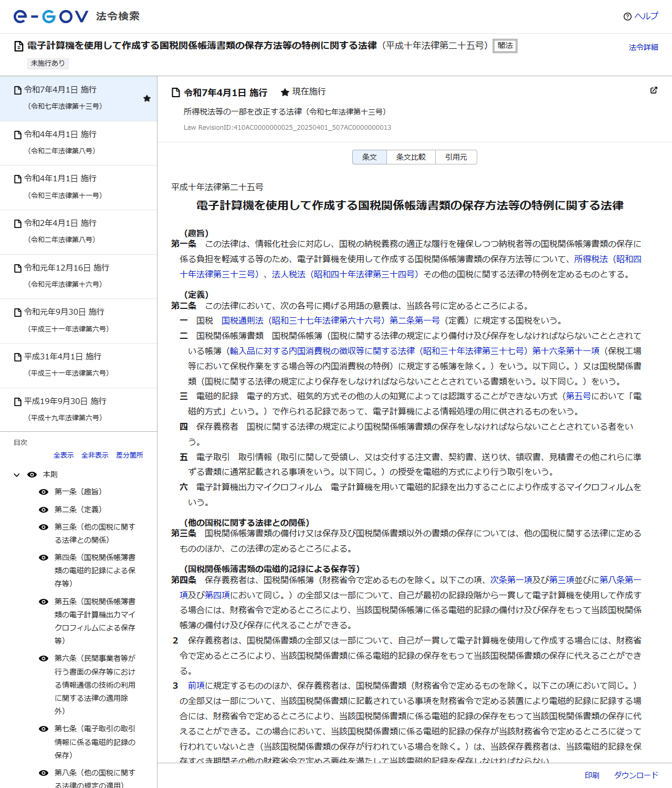
Task: Click the 印刷 button
Action: (x=592, y=775)
